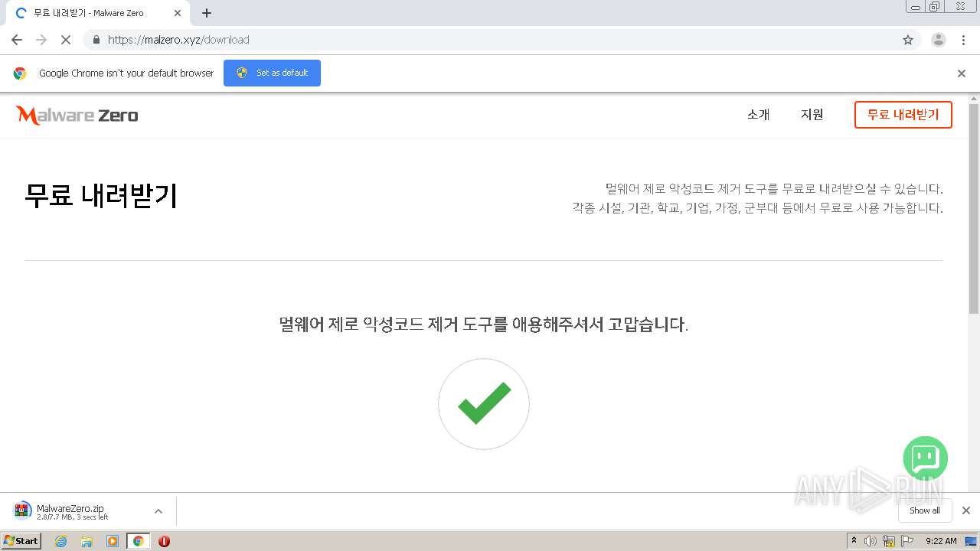Open the 소개 menu item
The height and width of the screenshot is (551, 980).
759,115
